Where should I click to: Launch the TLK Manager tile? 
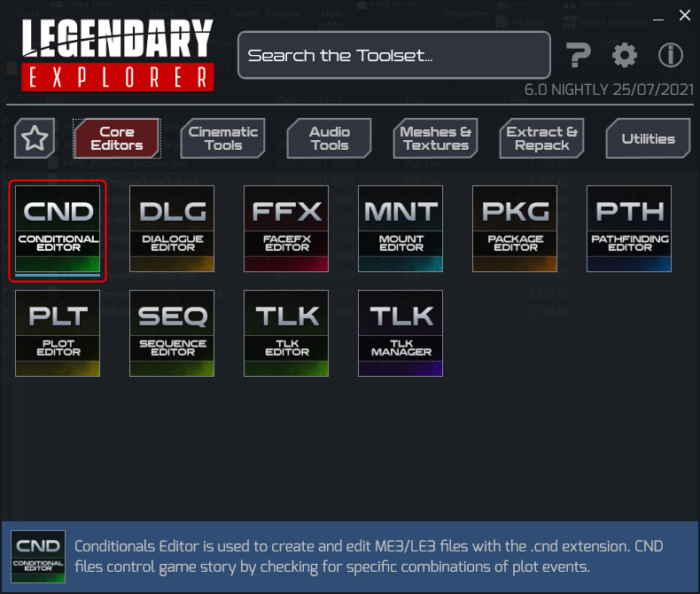[x=401, y=333]
